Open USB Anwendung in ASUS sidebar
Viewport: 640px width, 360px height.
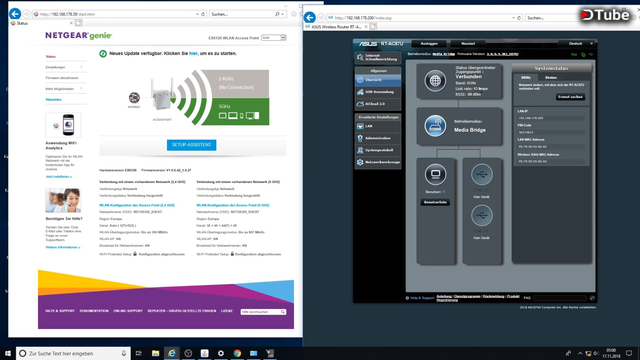378,92
